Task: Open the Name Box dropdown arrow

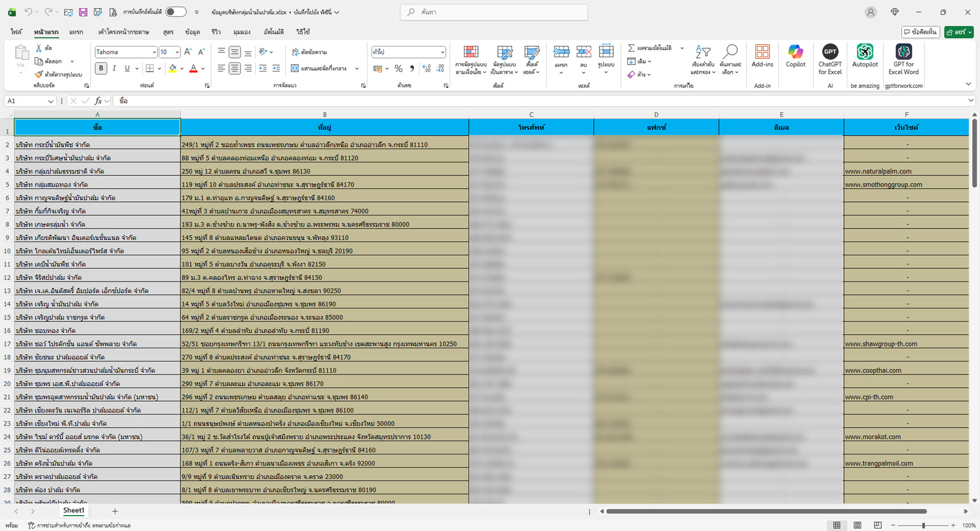Action: pos(50,101)
